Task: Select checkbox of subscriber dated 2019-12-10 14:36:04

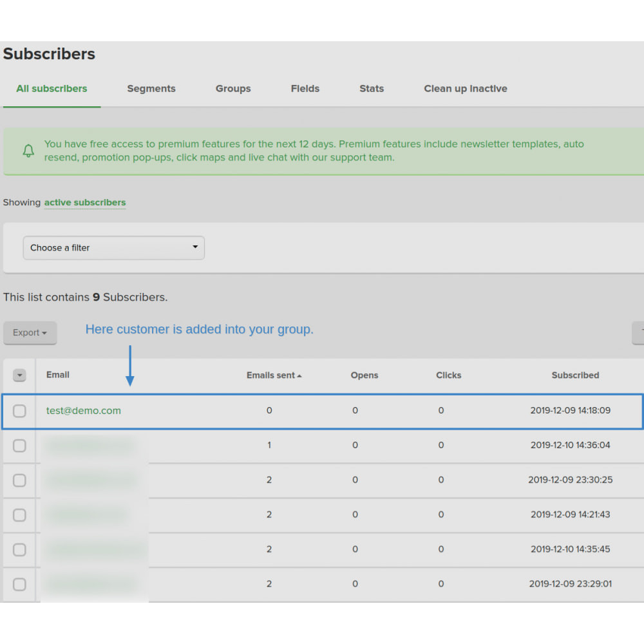Action: tap(19, 446)
